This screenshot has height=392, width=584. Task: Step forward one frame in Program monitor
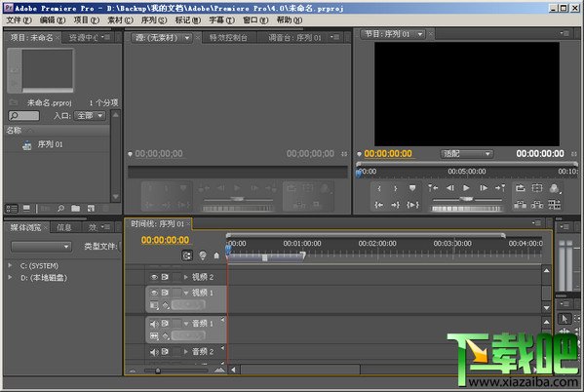coord(484,188)
